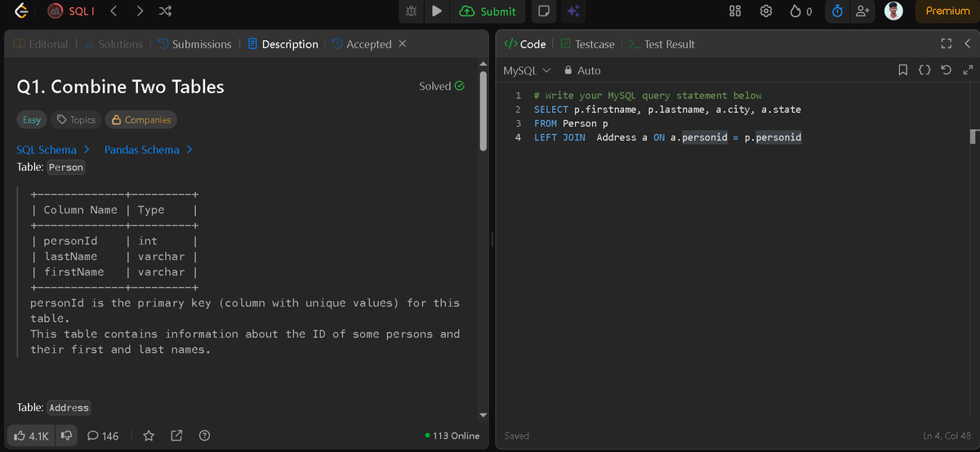Switch to the Submissions tab
Screen dimensions: 980x452
(194, 44)
